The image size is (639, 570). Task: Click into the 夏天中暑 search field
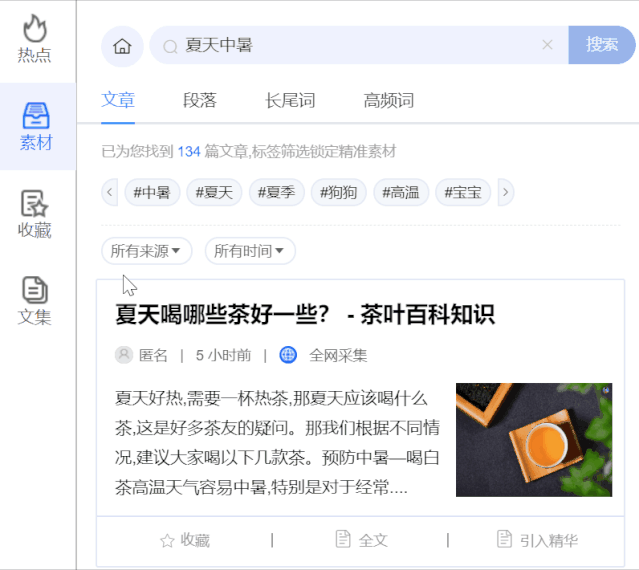pyautogui.click(x=359, y=45)
